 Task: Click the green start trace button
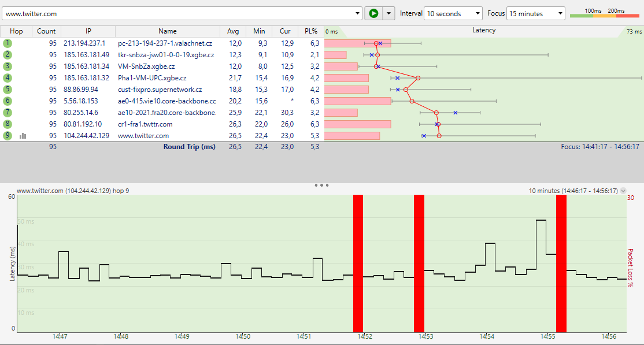click(x=373, y=13)
